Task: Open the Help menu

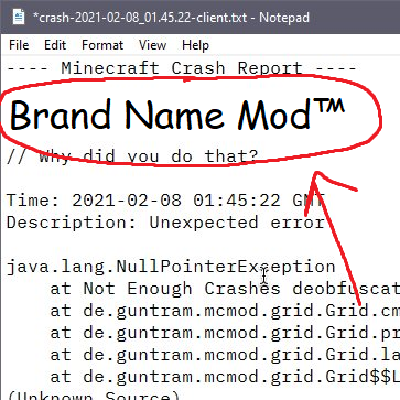Action: tap(195, 46)
